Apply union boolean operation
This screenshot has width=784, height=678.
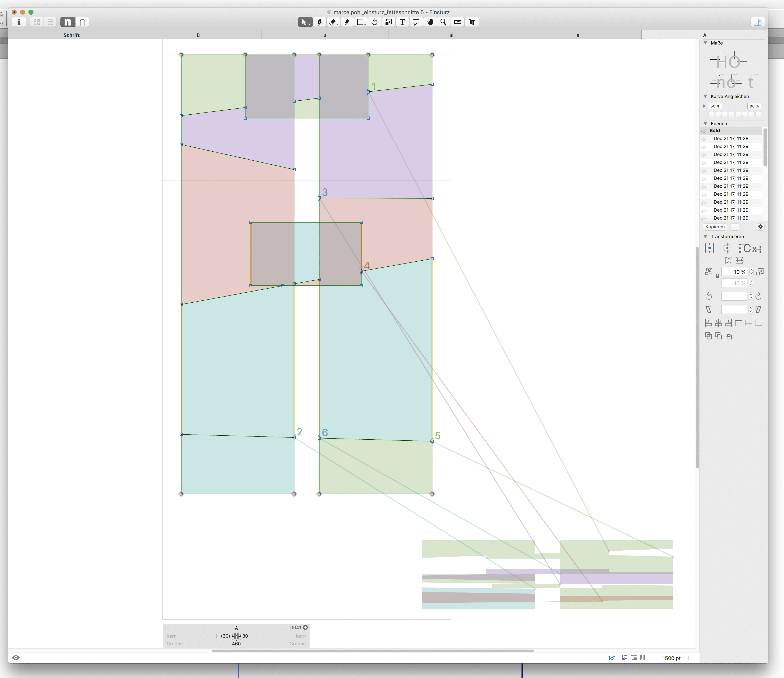pos(708,335)
